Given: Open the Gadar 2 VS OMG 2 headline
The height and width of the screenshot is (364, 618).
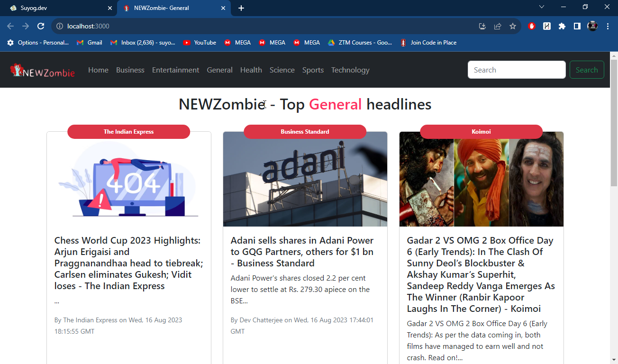Looking at the screenshot, I should pos(482,274).
